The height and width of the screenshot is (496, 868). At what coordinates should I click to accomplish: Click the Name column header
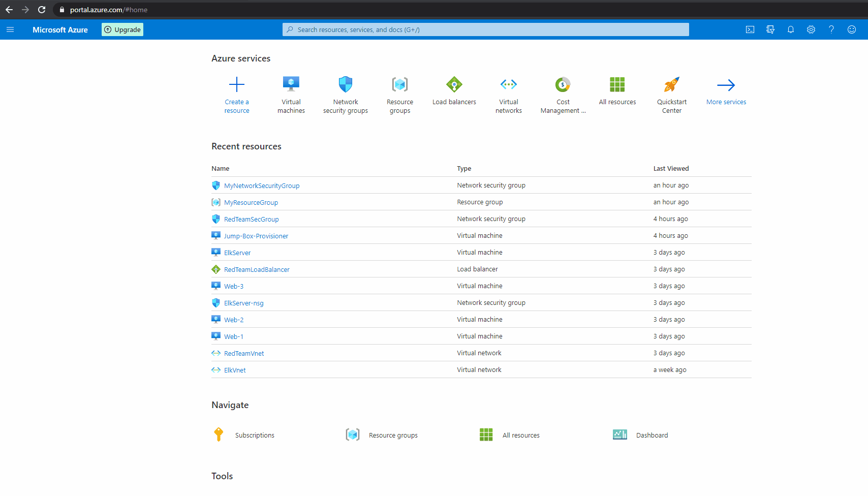221,168
